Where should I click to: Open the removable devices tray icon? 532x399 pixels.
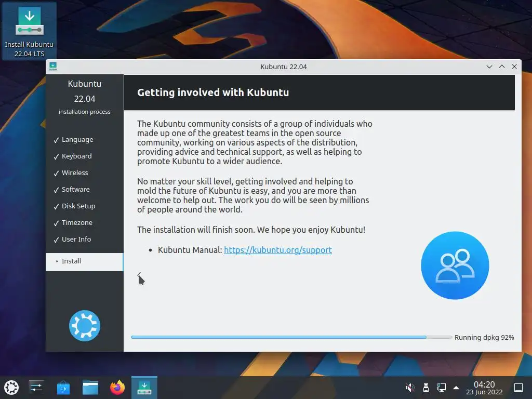(426, 388)
